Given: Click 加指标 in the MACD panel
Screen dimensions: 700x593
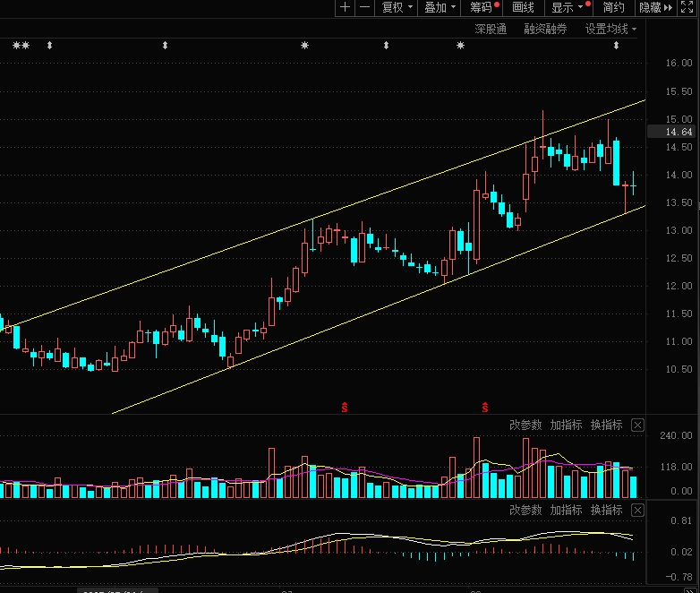Looking at the screenshot, I should click(566, 510).
